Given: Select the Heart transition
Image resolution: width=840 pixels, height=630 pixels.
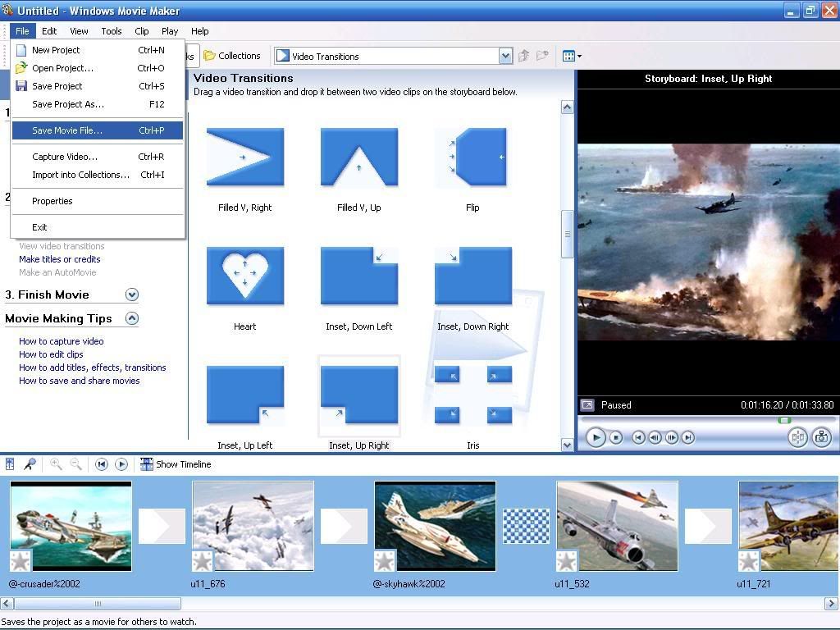Looking at the screenshot, I should 244,276.
